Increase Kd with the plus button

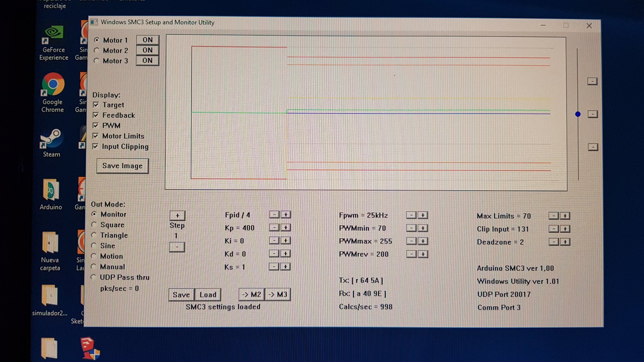(x=285, y=253)
